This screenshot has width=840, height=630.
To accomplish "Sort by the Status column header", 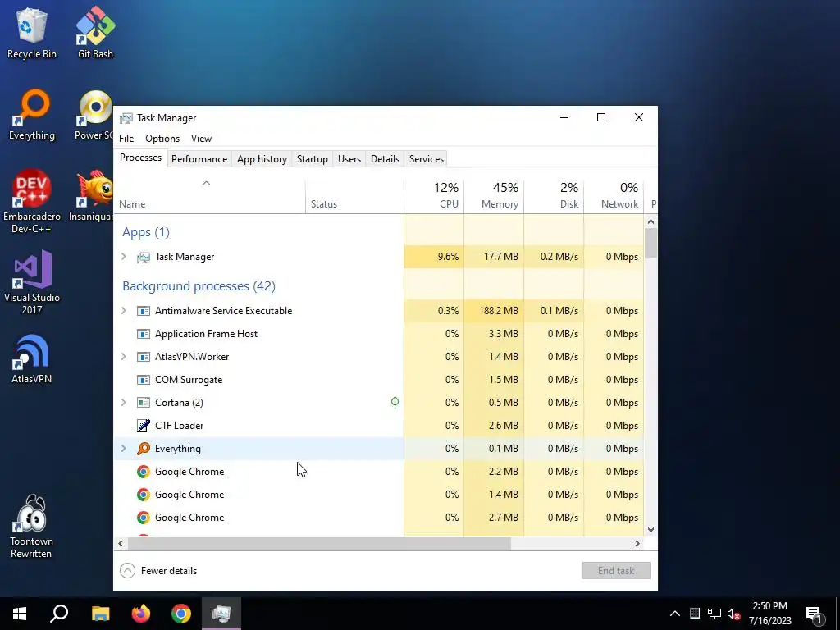I will pos(354,195).
